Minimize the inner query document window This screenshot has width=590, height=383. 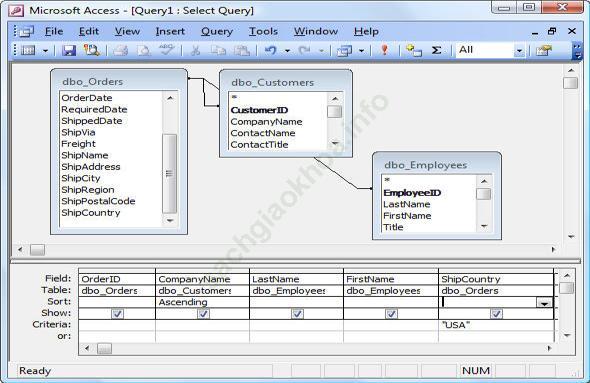(535, 32)
